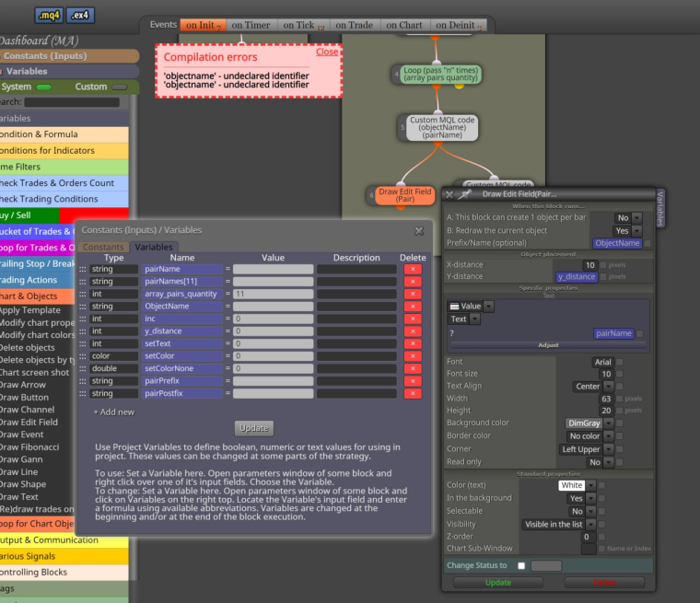Click Update in the variables dialog
This screenshot has width=700, height=603.
click(254, 428)
